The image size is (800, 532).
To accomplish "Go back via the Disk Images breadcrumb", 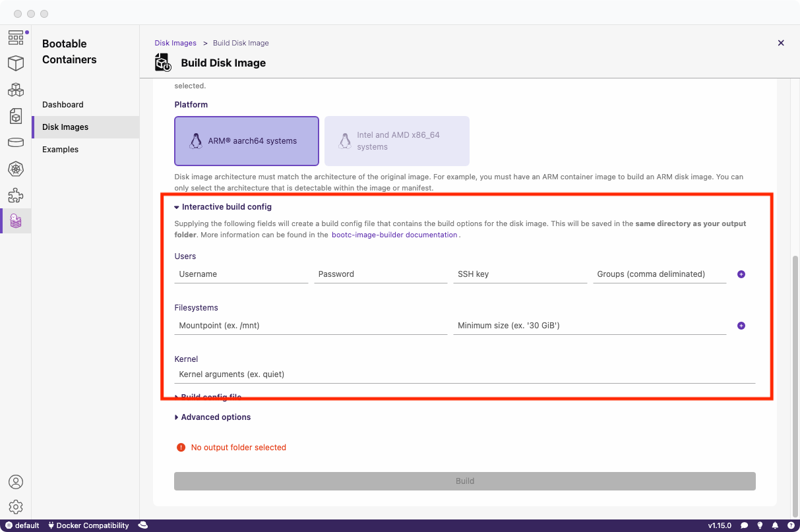I will pyautogui.click(x=175, y=42).
